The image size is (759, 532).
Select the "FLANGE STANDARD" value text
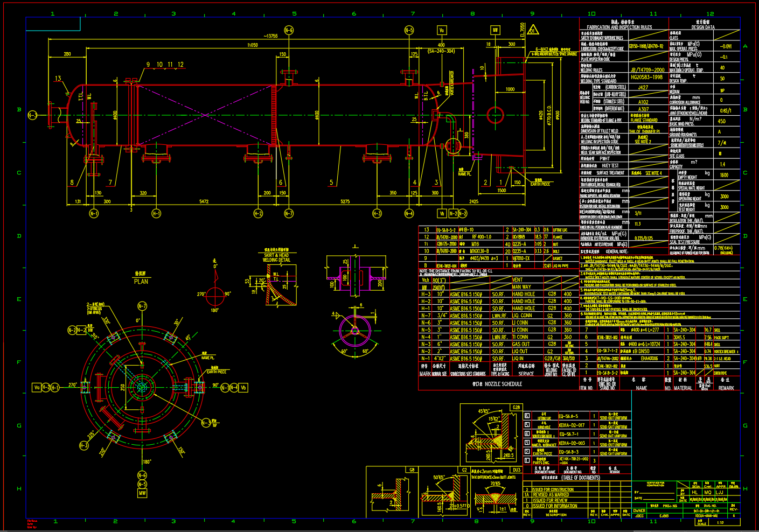tap(644, 121)
